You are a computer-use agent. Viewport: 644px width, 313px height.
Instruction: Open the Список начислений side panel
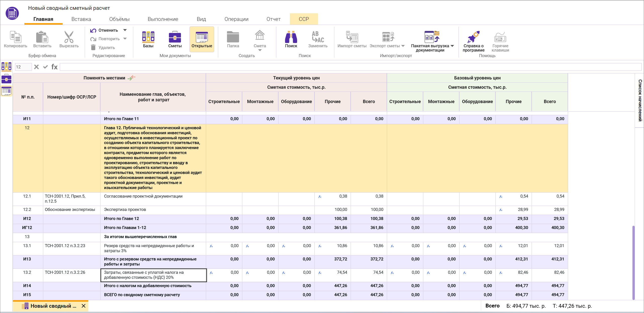pyautogui.click(x=639, y=100)
